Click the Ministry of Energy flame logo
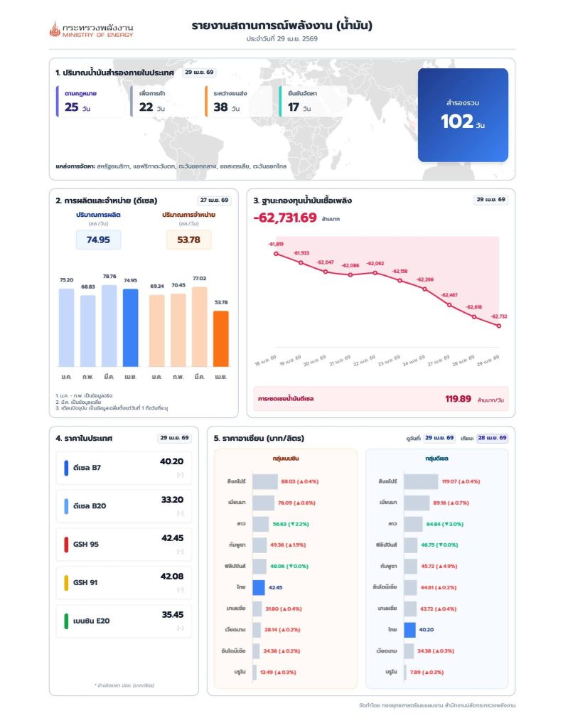Viewport: 563px width, 728px height. tap(55, 29)
